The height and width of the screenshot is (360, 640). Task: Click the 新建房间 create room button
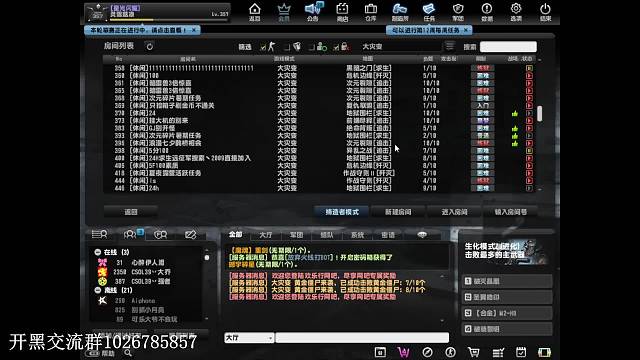pos(398,212)
